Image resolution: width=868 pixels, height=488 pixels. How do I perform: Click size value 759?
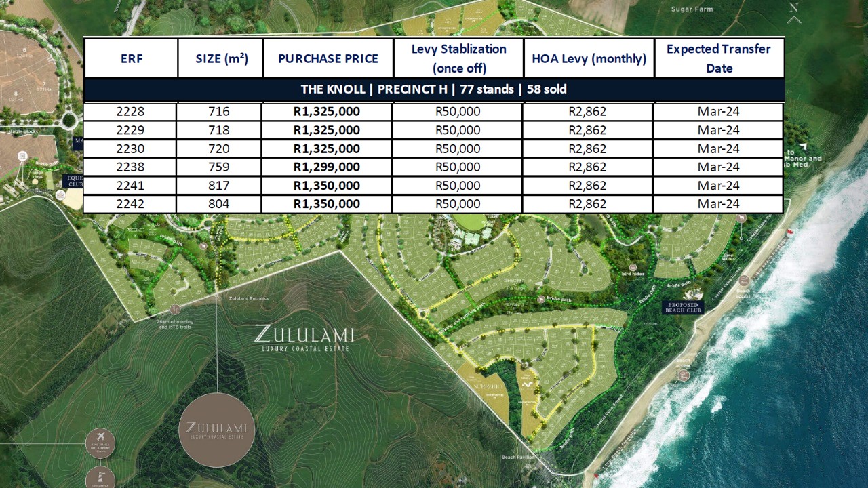click(x=219, y=167)
